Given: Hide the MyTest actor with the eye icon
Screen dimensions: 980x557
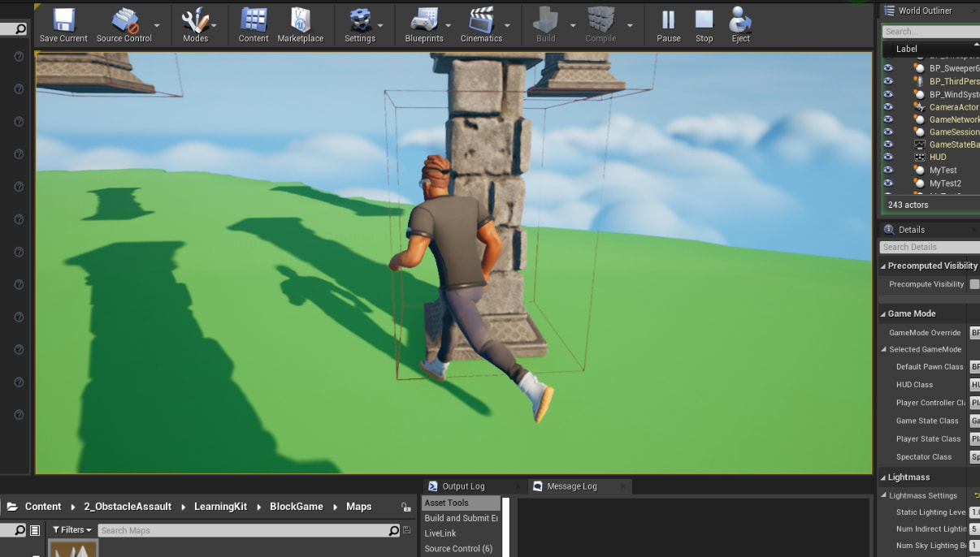Looking at the screenshot, I should (888, 171).
